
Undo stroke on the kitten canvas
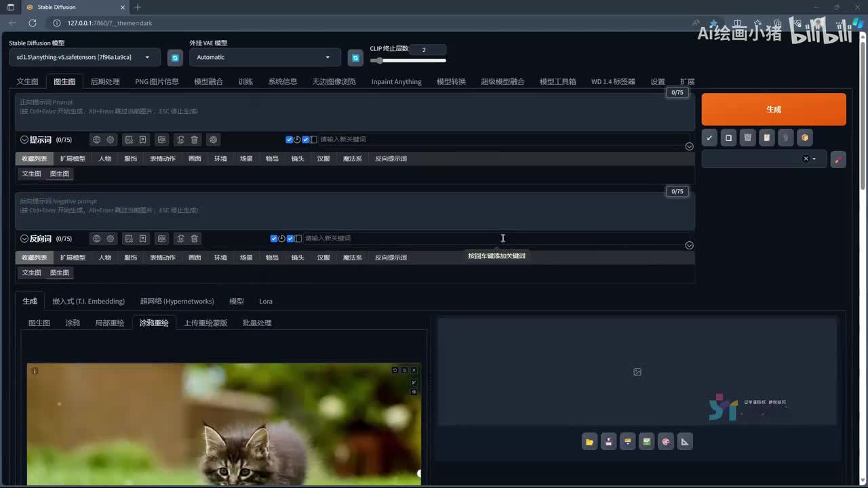click(x=395, y=370)
